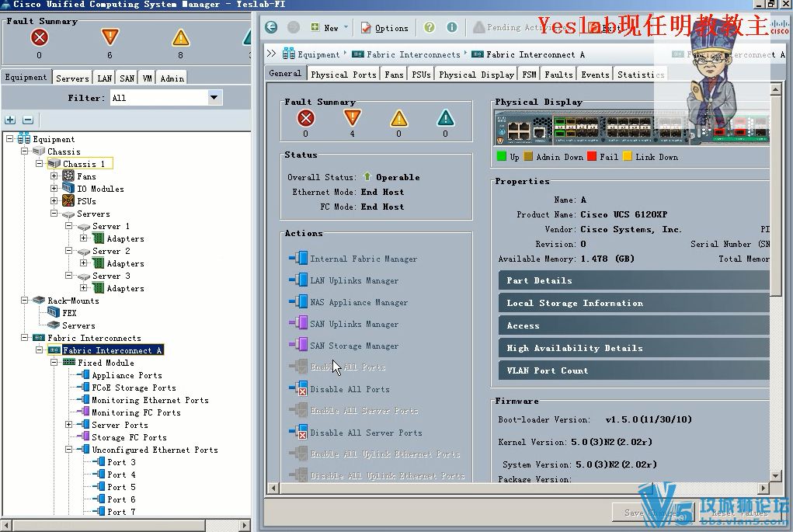The height and width of the screenshot is (532, 793).
Task: Expand the PSUs tree node under Chassis 1
Action: tap(54, 201)
